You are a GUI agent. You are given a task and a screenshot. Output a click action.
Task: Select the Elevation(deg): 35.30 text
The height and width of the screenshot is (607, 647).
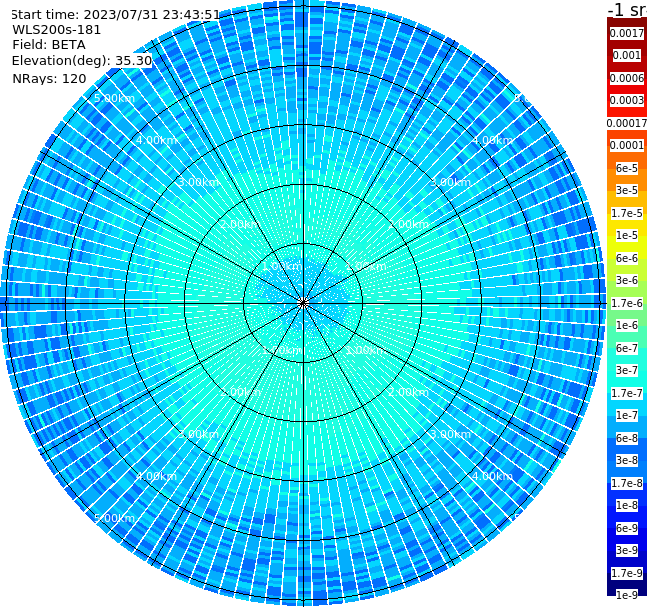click(82, 61)
